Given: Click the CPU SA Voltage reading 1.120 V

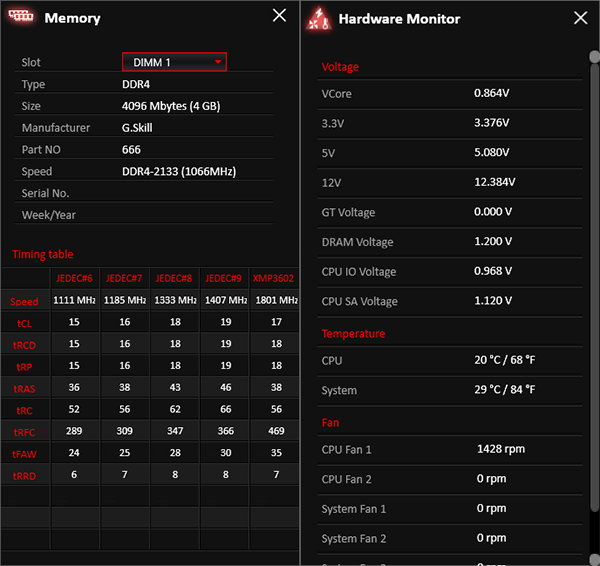Looking at the screenshot, I should click(x=493, y=301).
